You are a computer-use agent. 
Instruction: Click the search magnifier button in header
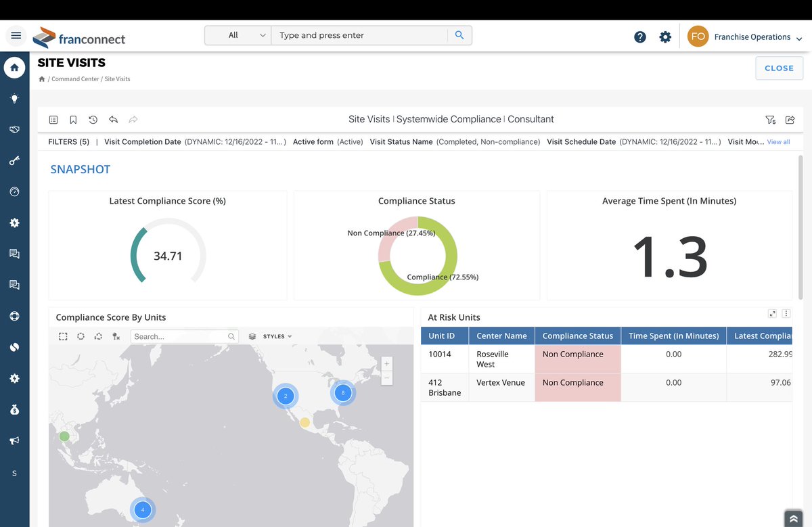click(459, 35)
